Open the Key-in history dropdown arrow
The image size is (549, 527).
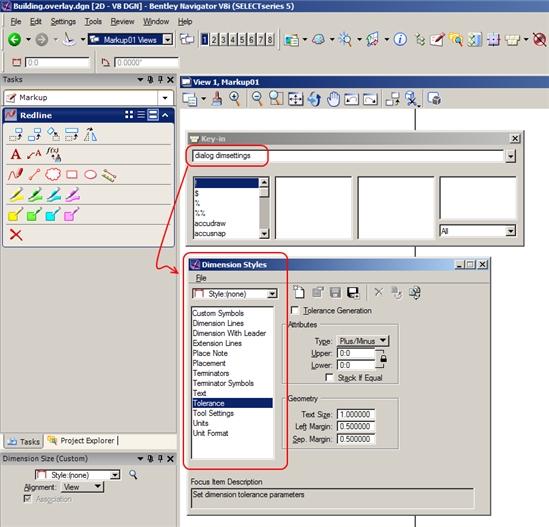[510, 156]
